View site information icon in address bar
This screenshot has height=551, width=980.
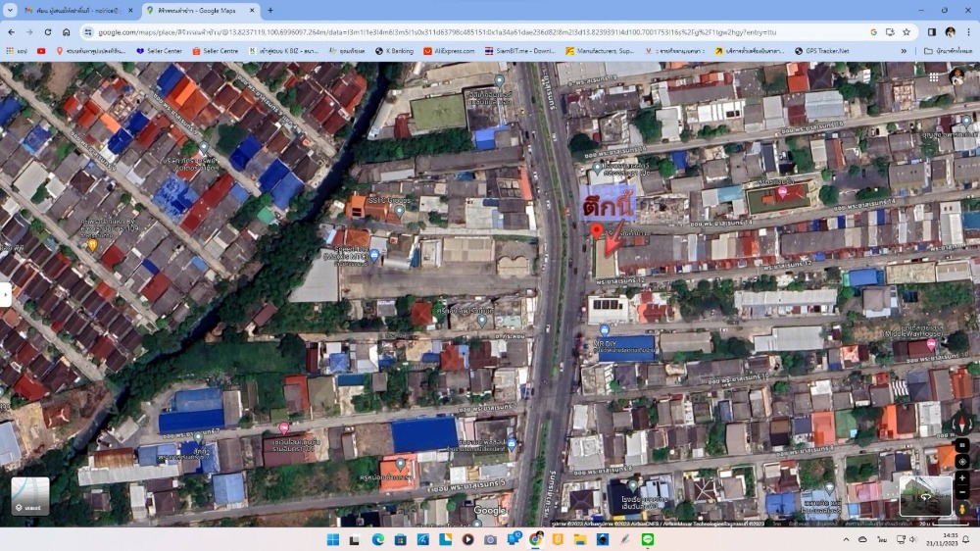[88, 32]
